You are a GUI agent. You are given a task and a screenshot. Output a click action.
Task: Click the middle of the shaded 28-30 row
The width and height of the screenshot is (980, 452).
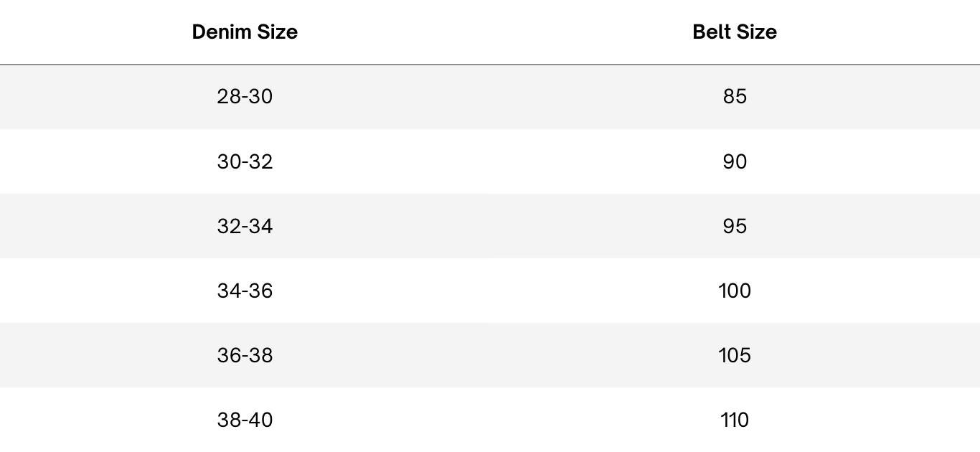click(x=490, y=97)
